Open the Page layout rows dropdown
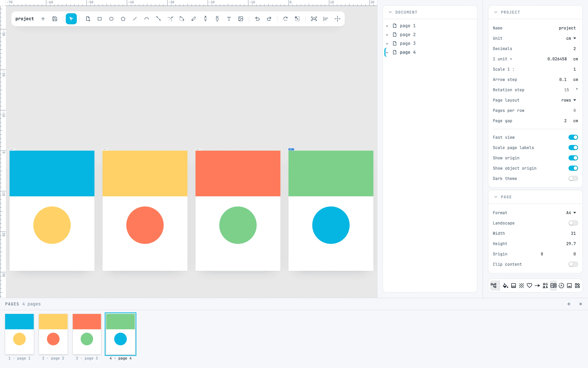588x368 pixels. point(569,100)
